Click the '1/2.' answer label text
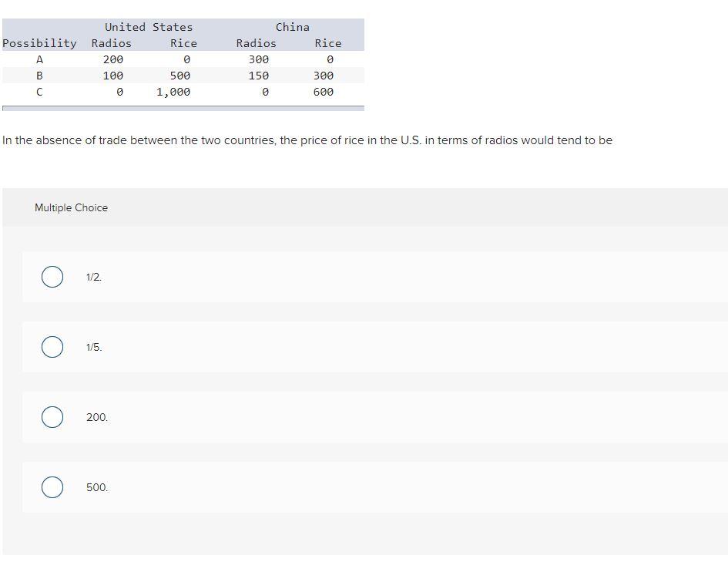 (94, 278)
